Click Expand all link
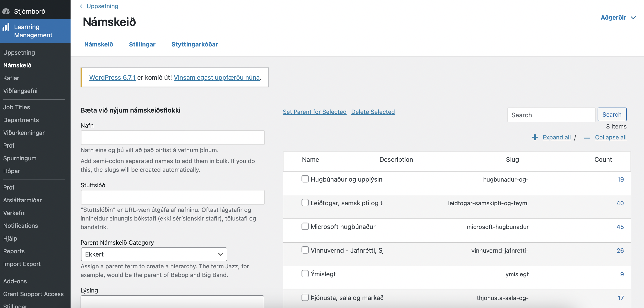644x308 pixels. point(556,137)
